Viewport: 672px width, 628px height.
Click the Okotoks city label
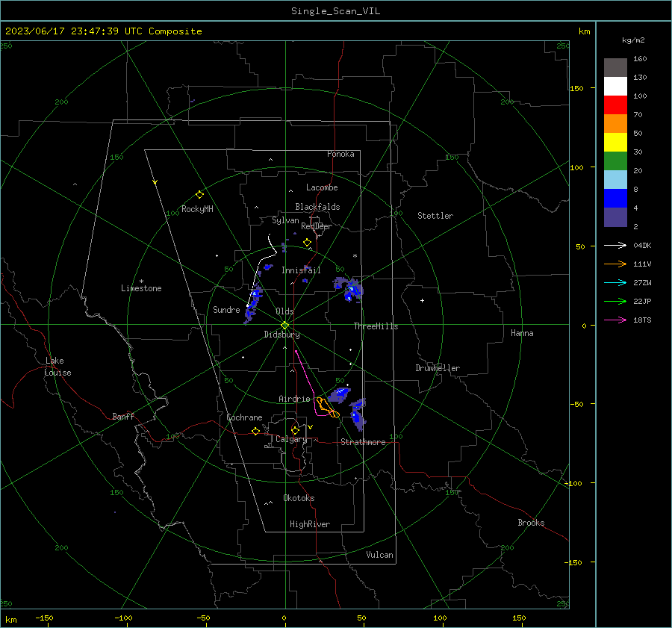pos(299,498)
